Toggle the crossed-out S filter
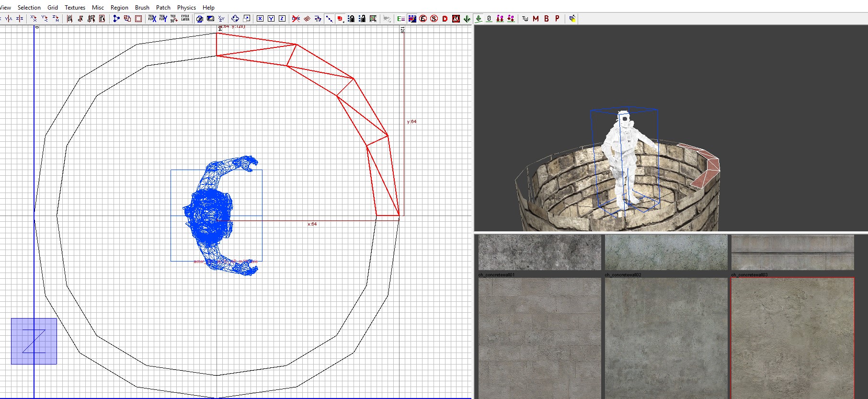 coord(434,19)
